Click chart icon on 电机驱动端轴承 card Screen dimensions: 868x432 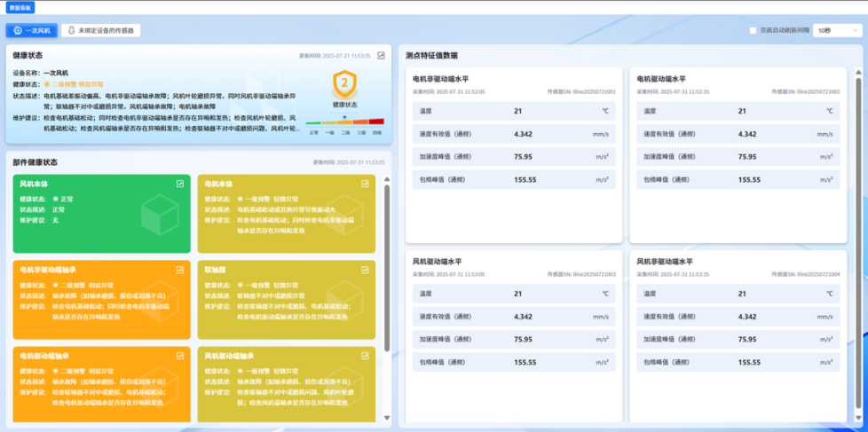coord(180,356)
